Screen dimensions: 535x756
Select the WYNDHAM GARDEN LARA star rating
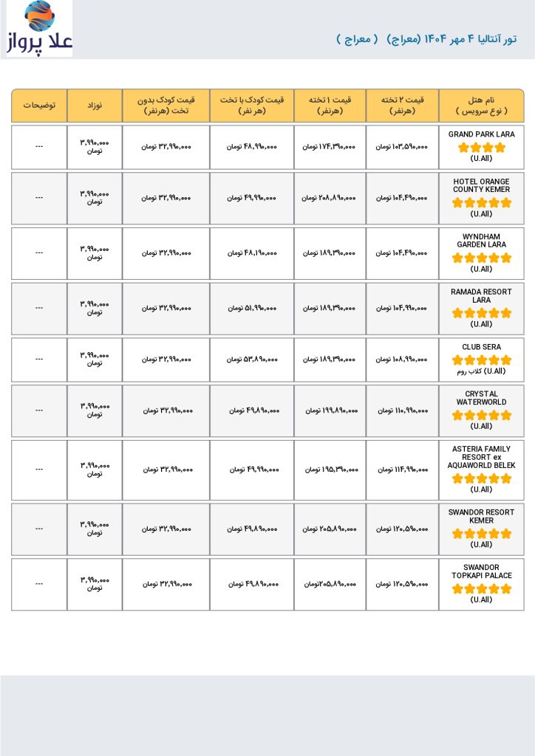(x=481, y=258)
